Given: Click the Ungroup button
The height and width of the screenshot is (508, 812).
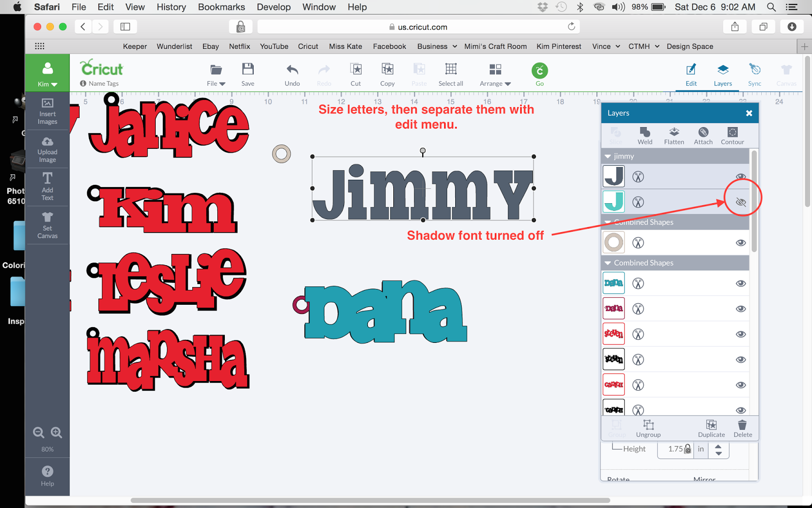Looking at the screenshot, I should tap(648, 428).
